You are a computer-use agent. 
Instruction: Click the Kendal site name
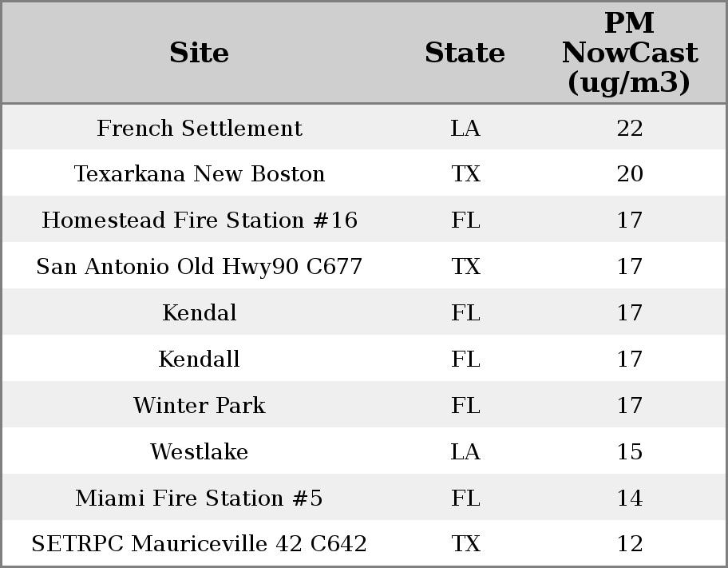click(200, 313)
